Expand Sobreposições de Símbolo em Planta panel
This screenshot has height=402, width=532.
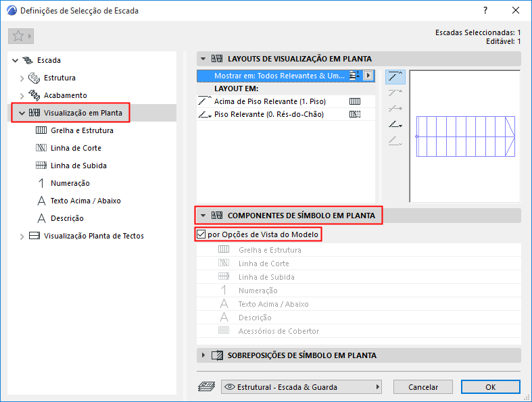pos(203,355)
